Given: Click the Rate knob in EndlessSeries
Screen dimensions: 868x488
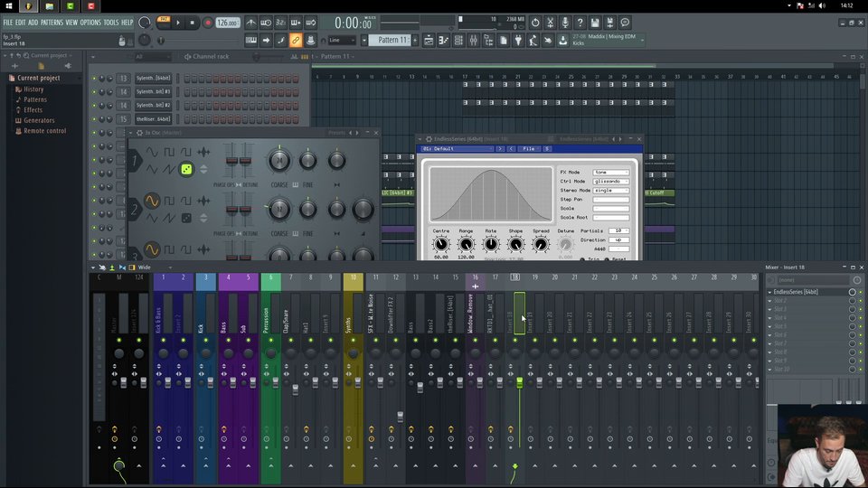Looking at the screenshot, I should click(x=490, y=244).
